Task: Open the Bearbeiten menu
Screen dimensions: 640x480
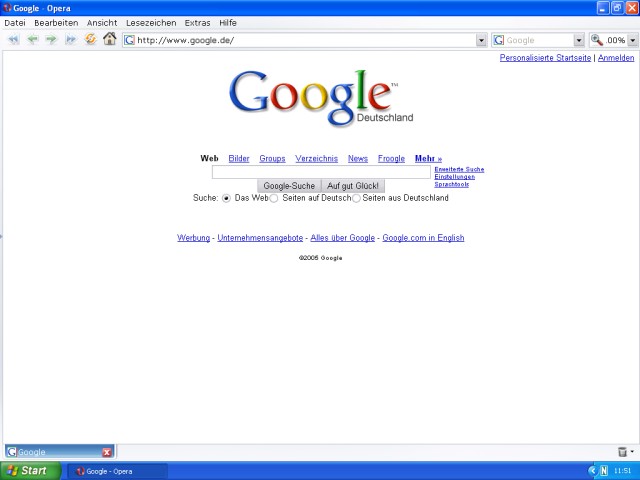Action: click(56, 23)
